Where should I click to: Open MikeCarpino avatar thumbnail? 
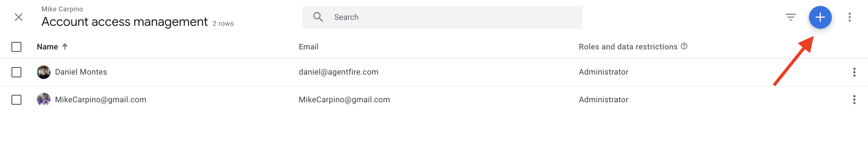[44, 99]
